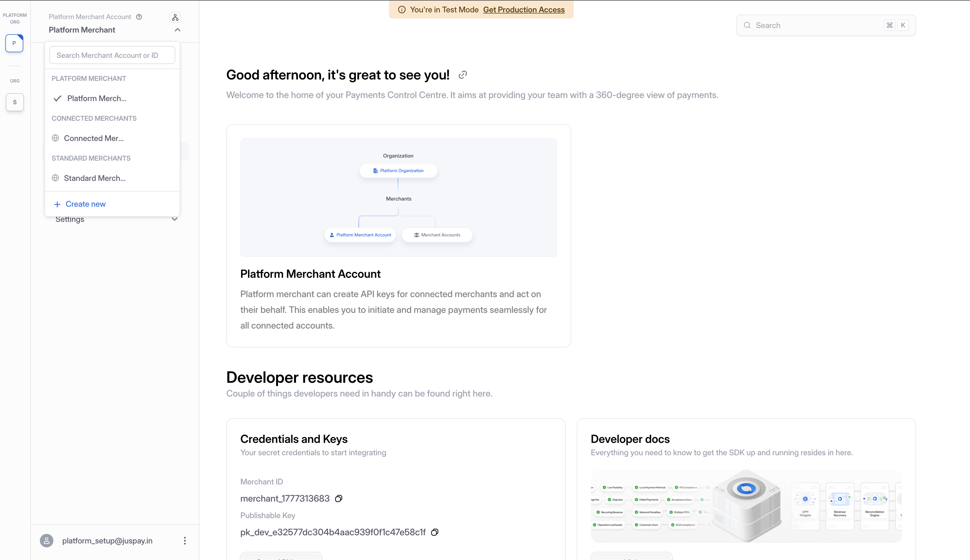Click the user profile avatar icon
Viewport: 970px width, 560px height.
click(x=47, y=541)
